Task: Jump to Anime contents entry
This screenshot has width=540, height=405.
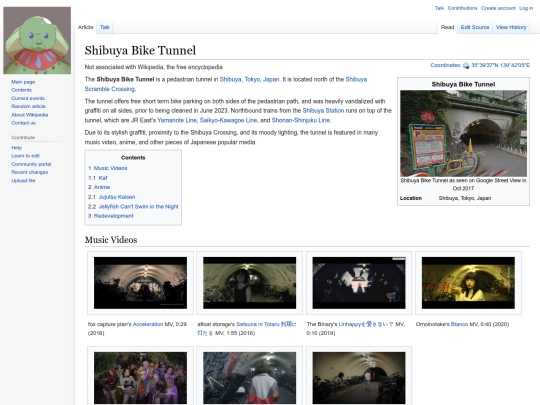Action: point(102,187)
